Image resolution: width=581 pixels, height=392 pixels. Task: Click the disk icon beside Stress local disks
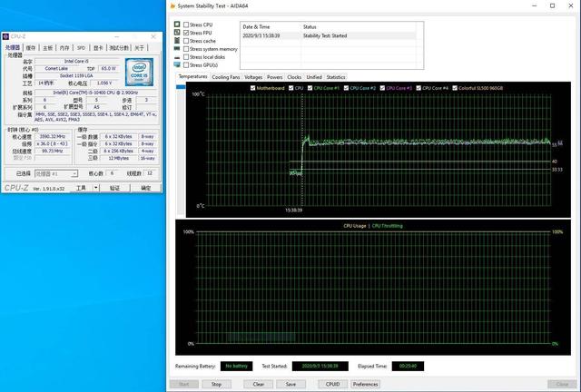click(x=177, y=57)
